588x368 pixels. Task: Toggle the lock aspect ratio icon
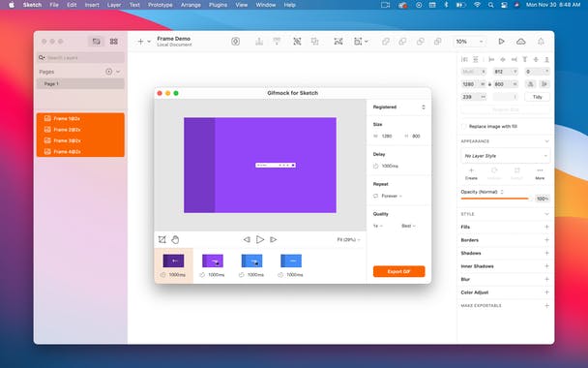tap(489, 84)
